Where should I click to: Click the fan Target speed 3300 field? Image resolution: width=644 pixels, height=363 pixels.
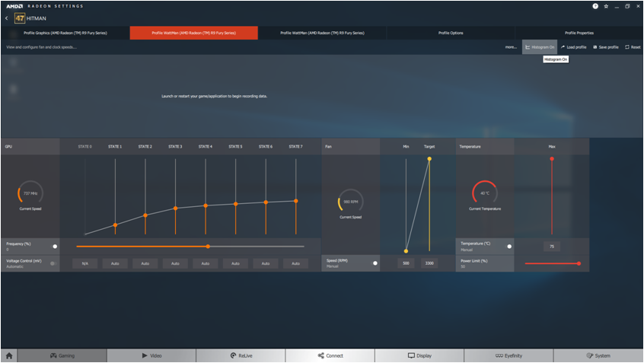(x=429, y=263)
